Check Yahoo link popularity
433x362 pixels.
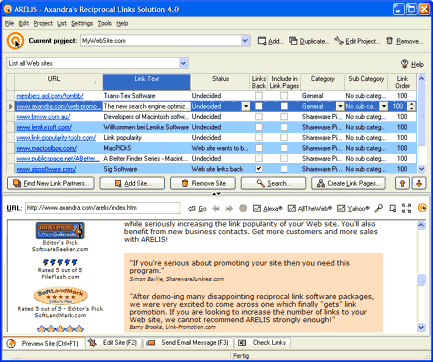(x=353, y=209)
